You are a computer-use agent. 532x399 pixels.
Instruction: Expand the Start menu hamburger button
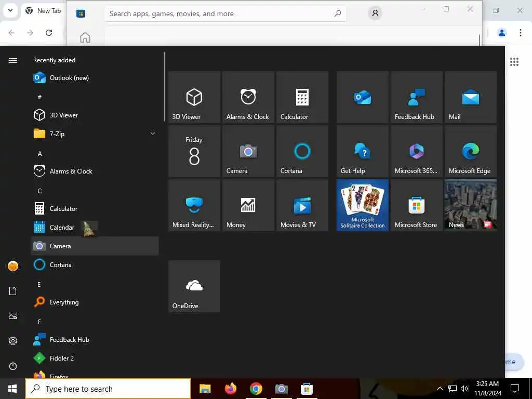tap(13, 60)
